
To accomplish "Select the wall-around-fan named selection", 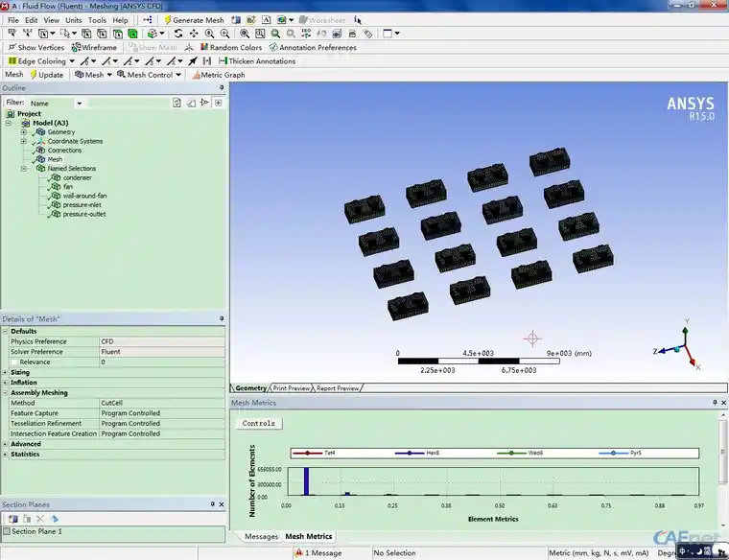I will 84,196.
